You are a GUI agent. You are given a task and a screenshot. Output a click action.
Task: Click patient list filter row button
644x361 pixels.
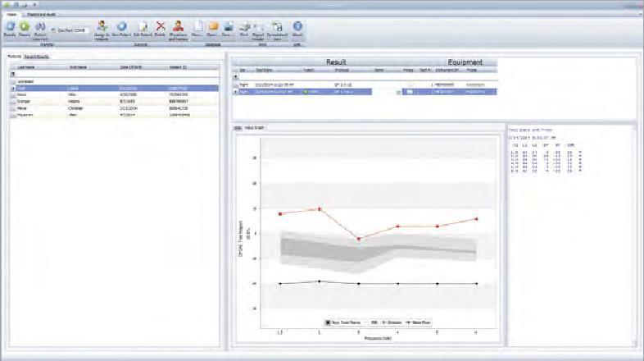click(x=12, y=73)
